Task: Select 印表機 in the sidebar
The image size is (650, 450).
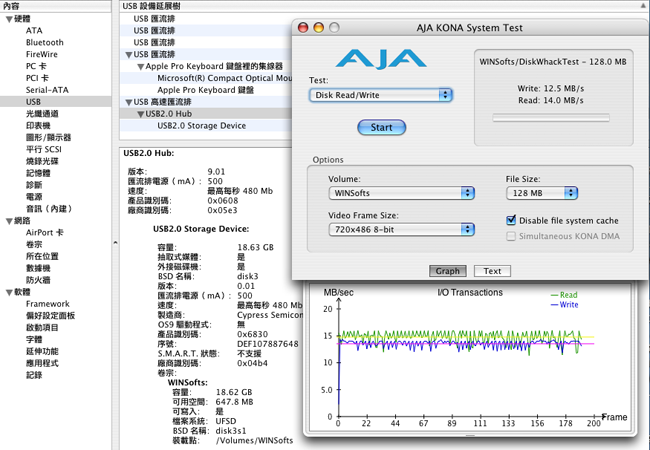Action: tap(38, 126)
